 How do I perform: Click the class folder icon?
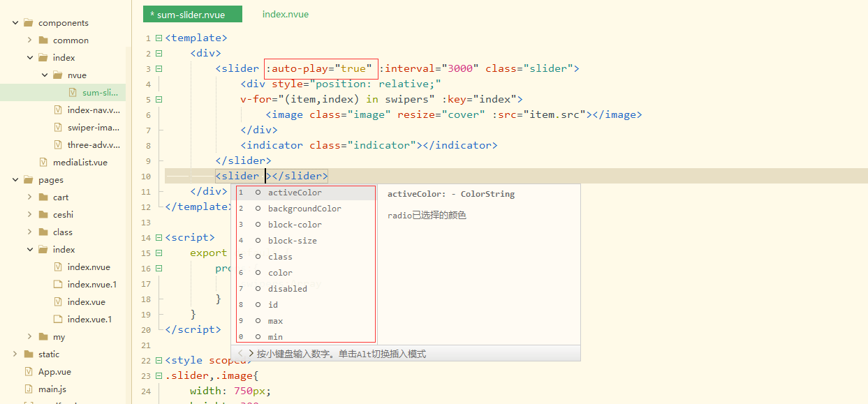(x=43, y=232)
